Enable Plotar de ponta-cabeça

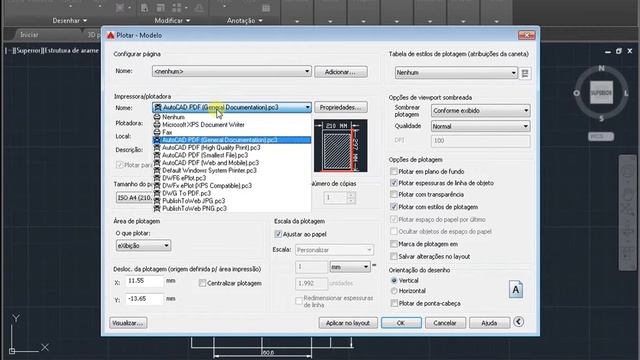394,303
